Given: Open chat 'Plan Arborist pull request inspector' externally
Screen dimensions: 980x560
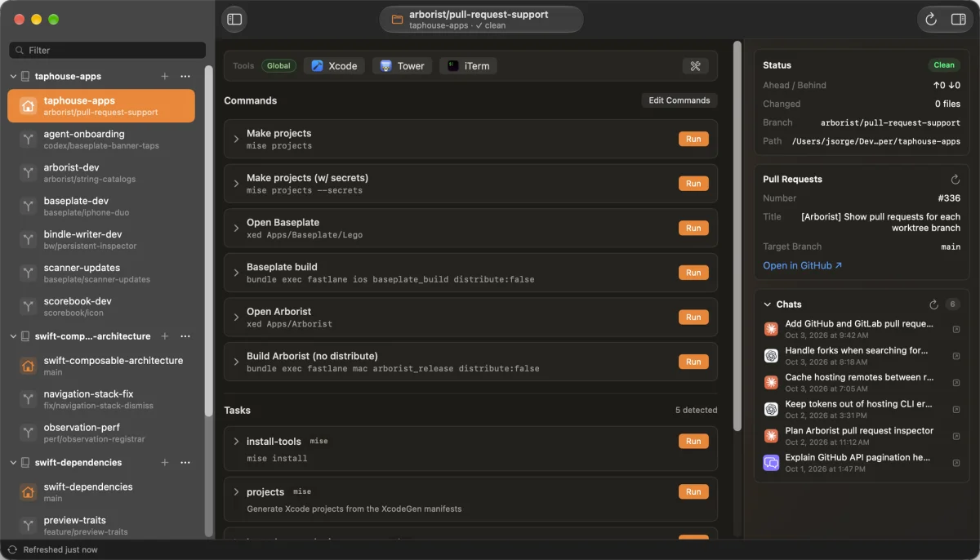Looking at the screenshot, I should point(956,436).
